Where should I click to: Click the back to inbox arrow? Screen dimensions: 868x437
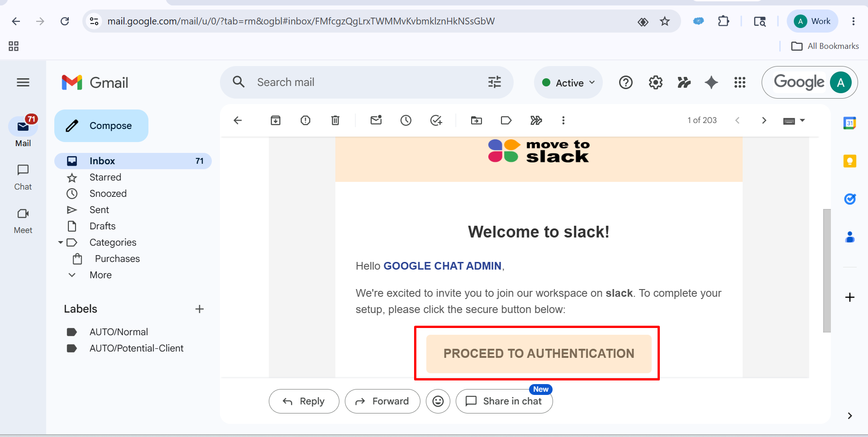(x=238, y=120)
